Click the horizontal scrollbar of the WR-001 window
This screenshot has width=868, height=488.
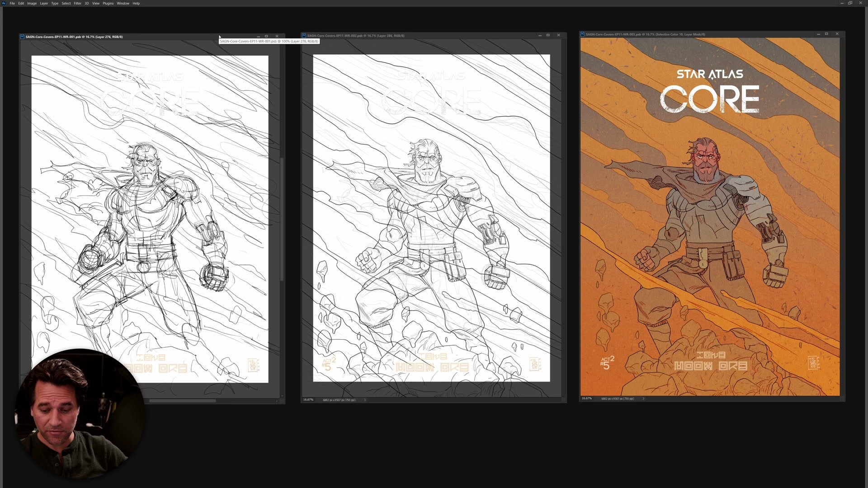183,401
